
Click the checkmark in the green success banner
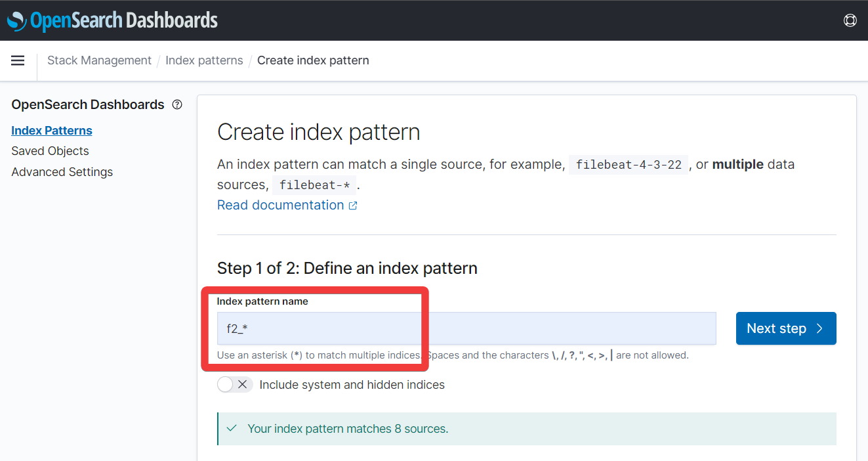pos(231,428)
